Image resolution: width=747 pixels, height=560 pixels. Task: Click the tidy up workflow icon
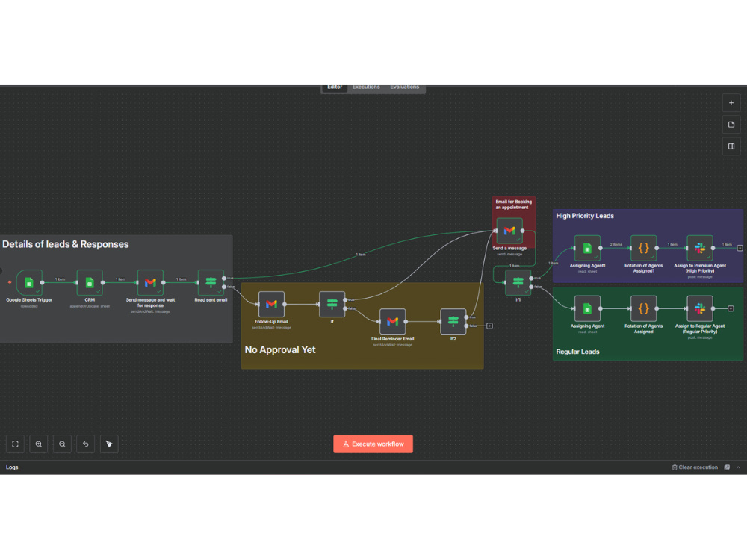coord(109,444)
